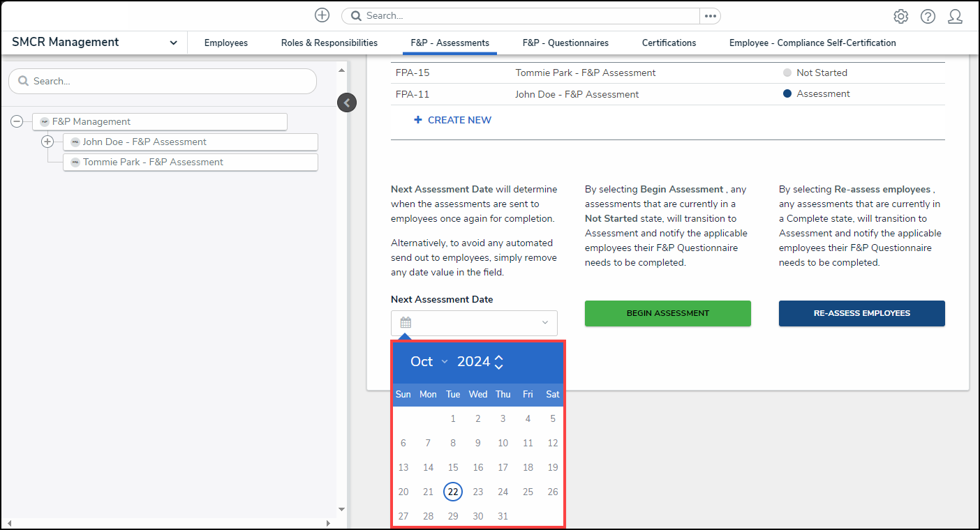Viewport: 980px width, 530px height.
Task: Click the calendar icon in date field
Action: (406, 323)
